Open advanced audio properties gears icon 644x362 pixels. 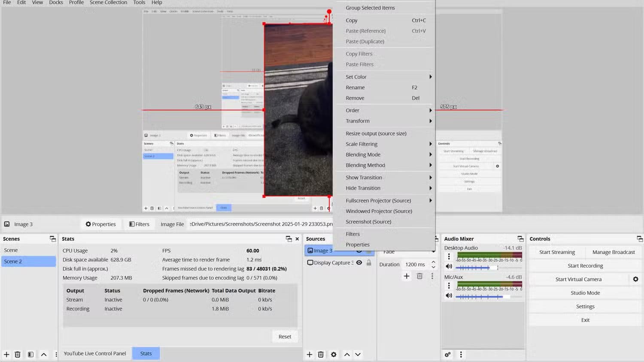(447, 354)
